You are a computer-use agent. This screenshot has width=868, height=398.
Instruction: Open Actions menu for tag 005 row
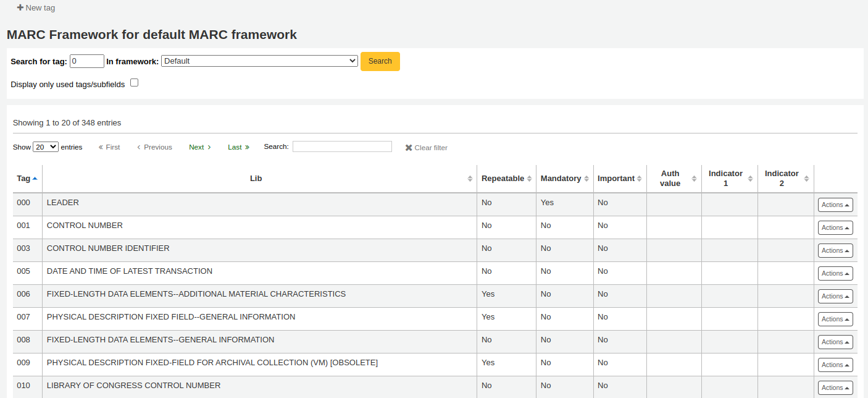pyautogui.click(x=835, y=273)
